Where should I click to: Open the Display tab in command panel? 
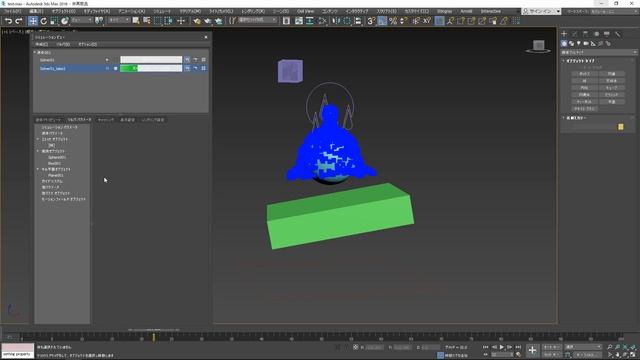coord(607,34)
